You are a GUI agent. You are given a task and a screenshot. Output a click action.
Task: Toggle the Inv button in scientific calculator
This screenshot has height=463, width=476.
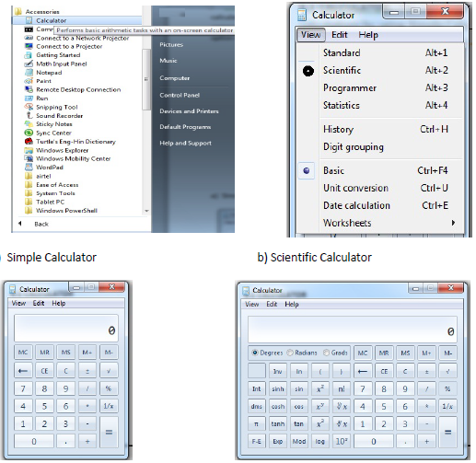[277, 372]
